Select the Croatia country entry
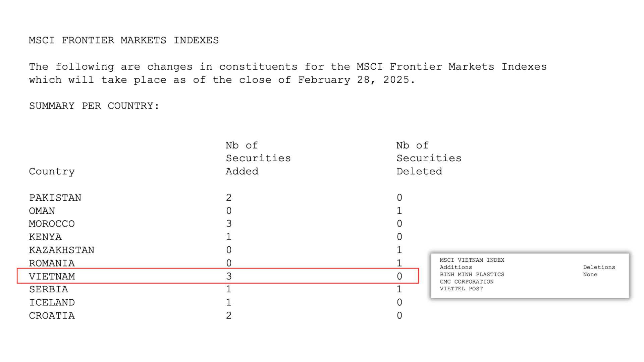Image resolution: width=644 pixels, height=362 pixels. point(52,316)
